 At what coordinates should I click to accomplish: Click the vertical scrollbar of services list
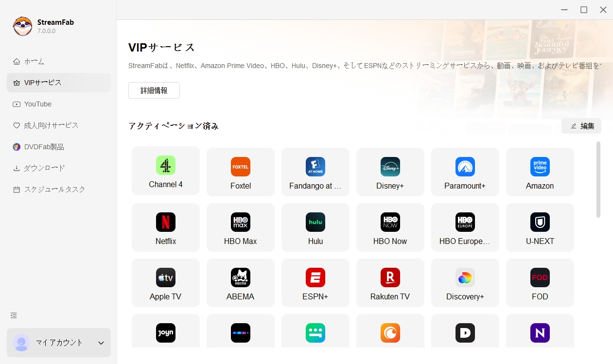click(x=598, y=180)
